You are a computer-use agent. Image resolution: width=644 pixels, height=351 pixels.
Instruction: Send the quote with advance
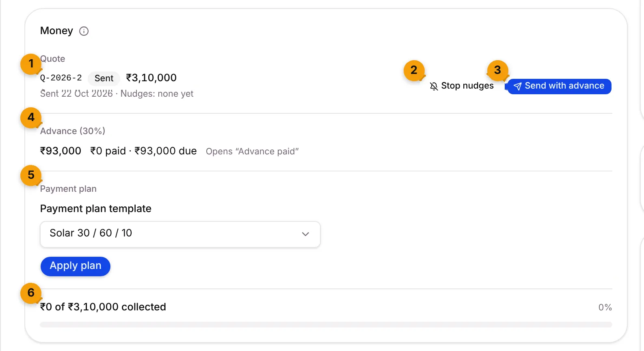click(560, 86)
